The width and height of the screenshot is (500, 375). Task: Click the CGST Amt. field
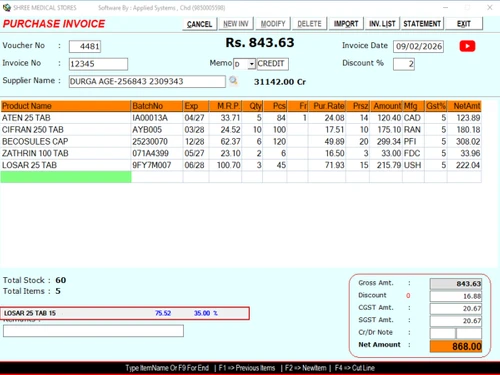[456, 308]
